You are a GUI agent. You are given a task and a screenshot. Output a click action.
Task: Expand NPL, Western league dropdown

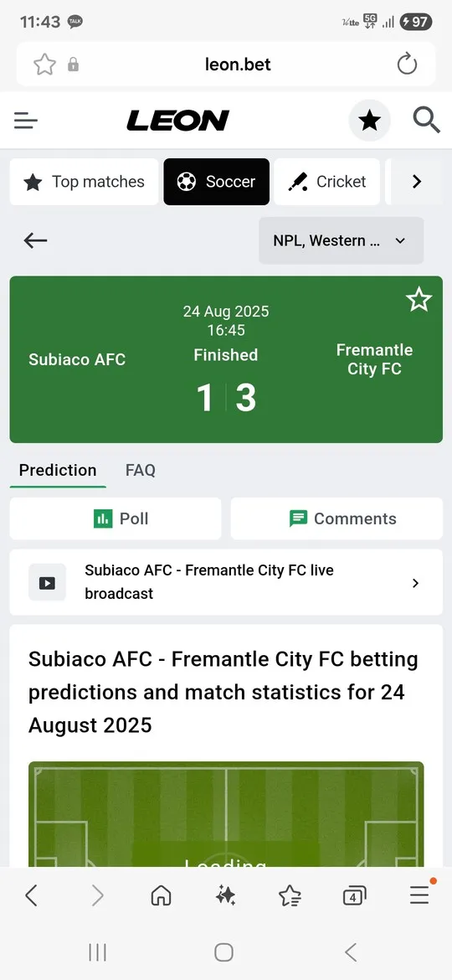coord(342,240)
